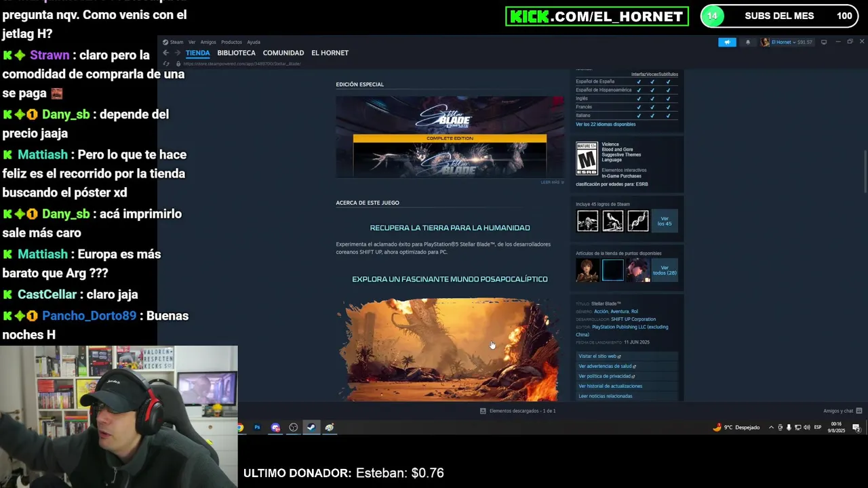The height and width of the screenshot is (488, 868).
Task: Click Ver advertencias de salud
Action: [x=627, y=366]
